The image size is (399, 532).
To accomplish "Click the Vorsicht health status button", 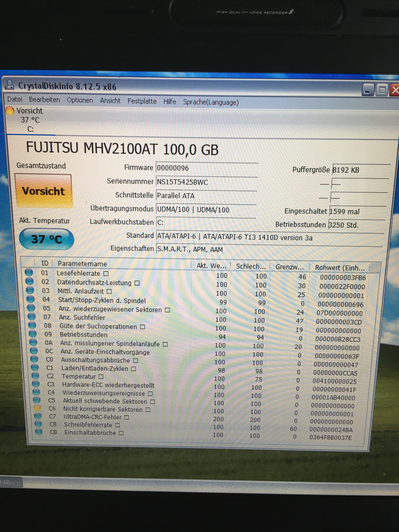I will [x=44, y=191].
